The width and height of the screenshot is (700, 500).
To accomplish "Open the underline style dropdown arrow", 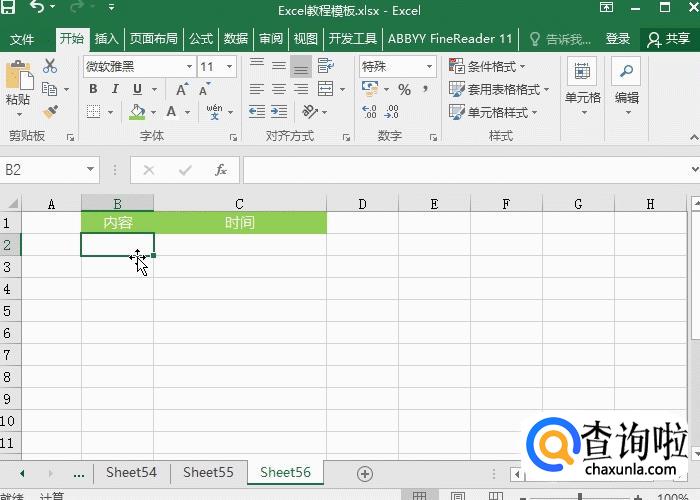I will coord(154,89).
